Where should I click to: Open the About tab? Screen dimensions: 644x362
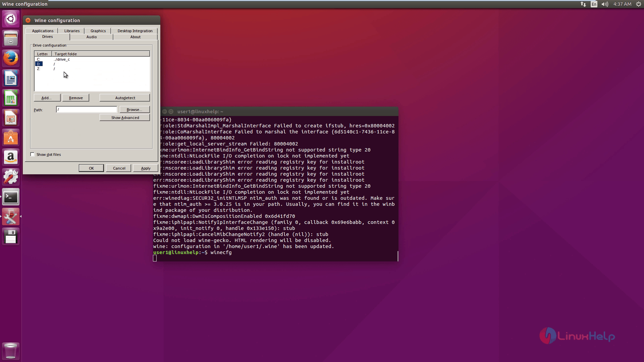(x=136, y=37)
